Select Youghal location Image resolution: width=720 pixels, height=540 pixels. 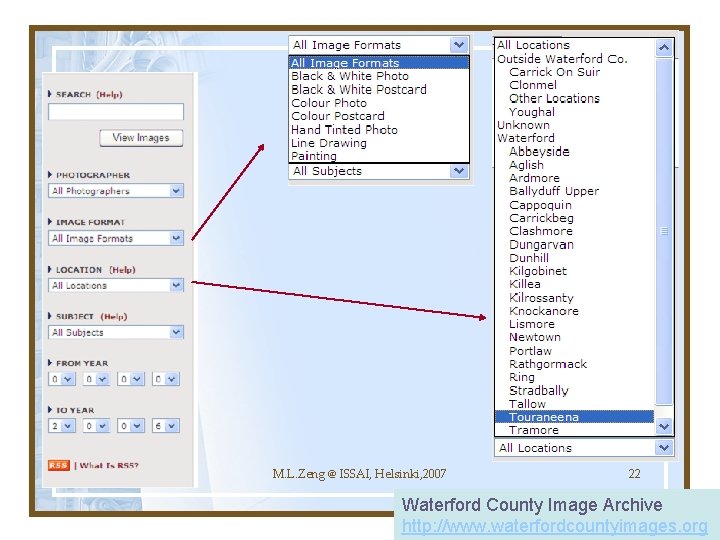point(574,112)
